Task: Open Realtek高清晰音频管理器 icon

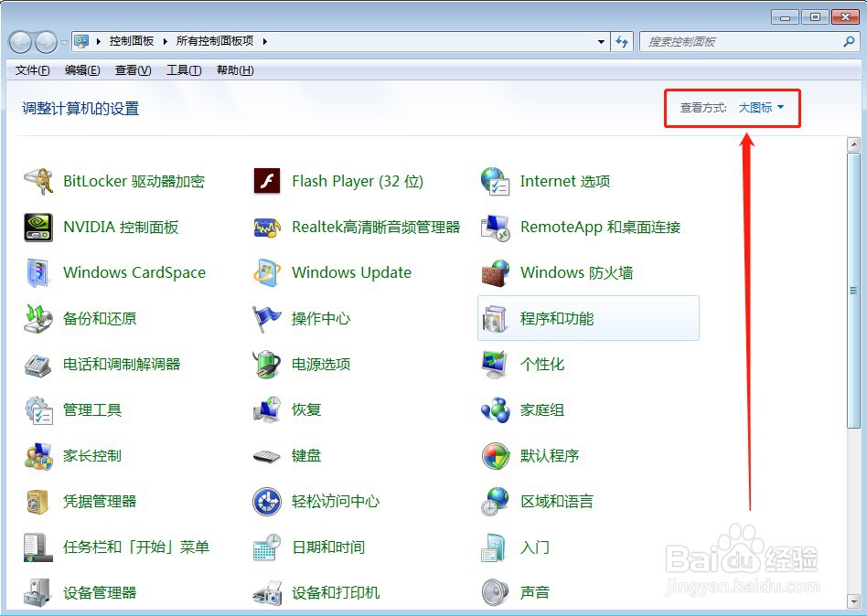Action: pos(266,227)
